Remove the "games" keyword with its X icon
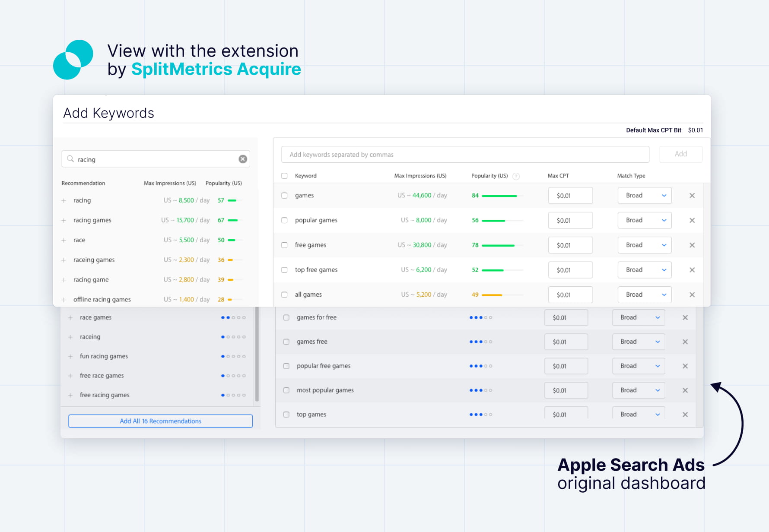The height and width of the screenshot is (532, 769). [692, 196]
